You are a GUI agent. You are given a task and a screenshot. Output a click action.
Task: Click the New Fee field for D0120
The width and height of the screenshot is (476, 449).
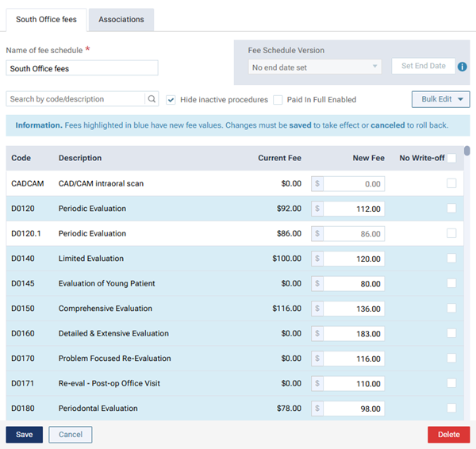(x=355, y=209)
